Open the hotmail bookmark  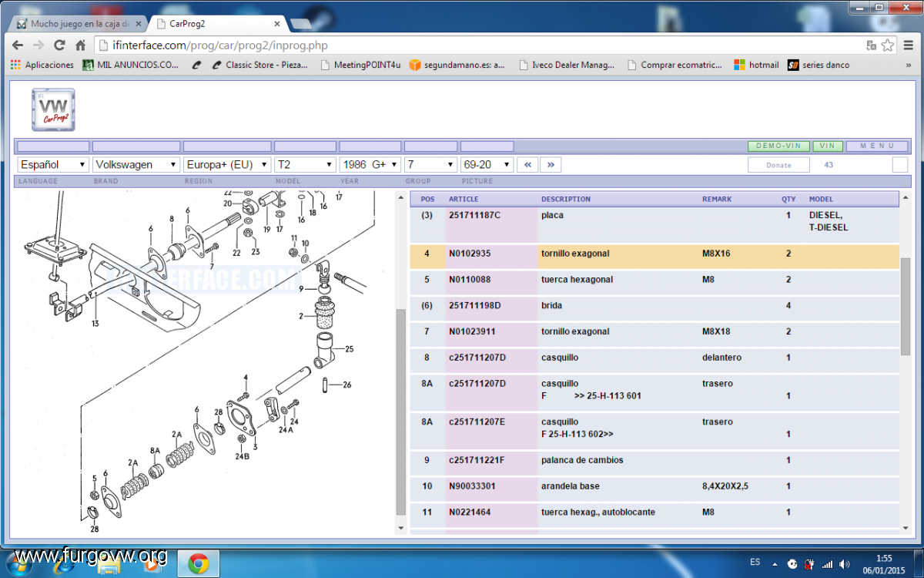click(x=756, y=66)
